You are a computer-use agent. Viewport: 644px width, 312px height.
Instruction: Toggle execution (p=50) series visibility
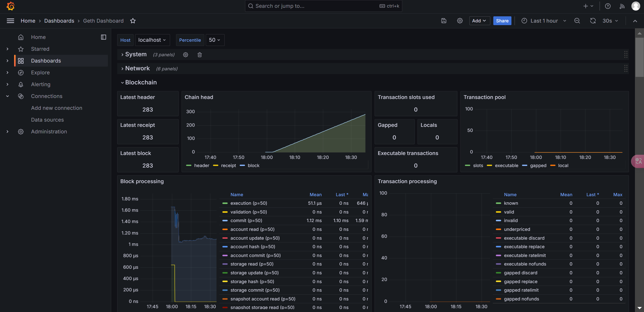249,203
